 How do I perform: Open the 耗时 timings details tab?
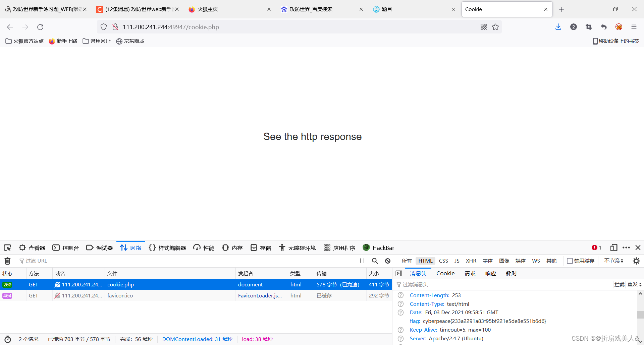pos(512,274)
